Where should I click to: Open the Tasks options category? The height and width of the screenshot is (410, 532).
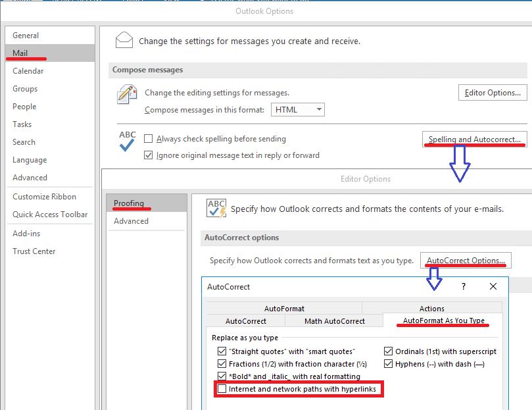50,124
